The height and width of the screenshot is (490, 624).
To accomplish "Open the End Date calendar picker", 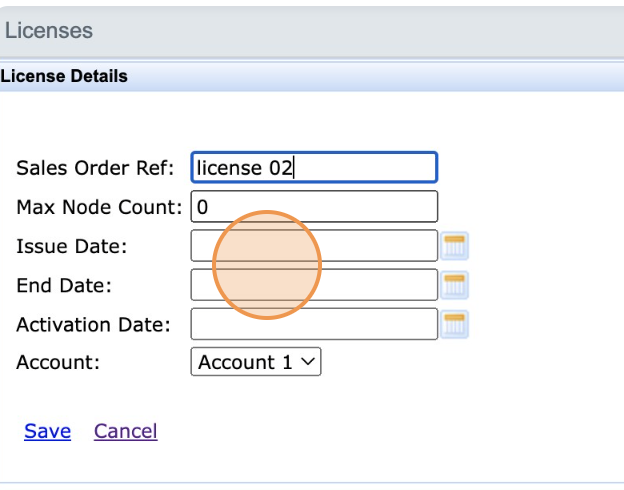I will tap(456, 285).
